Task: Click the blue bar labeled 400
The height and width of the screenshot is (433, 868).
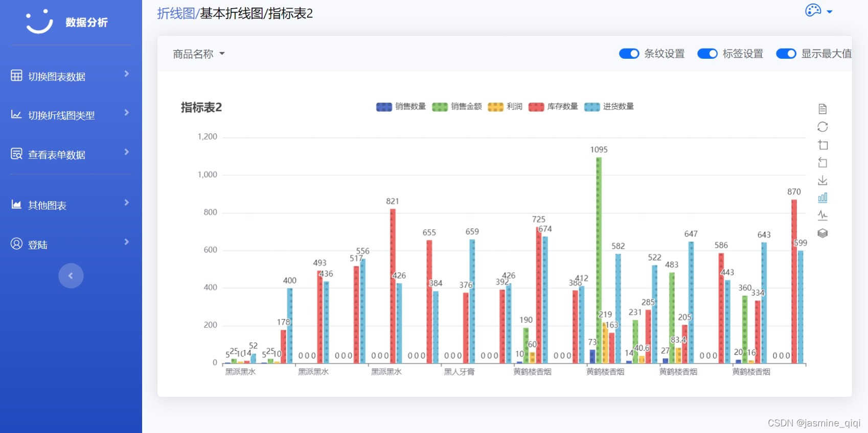Action: (290, 326)
